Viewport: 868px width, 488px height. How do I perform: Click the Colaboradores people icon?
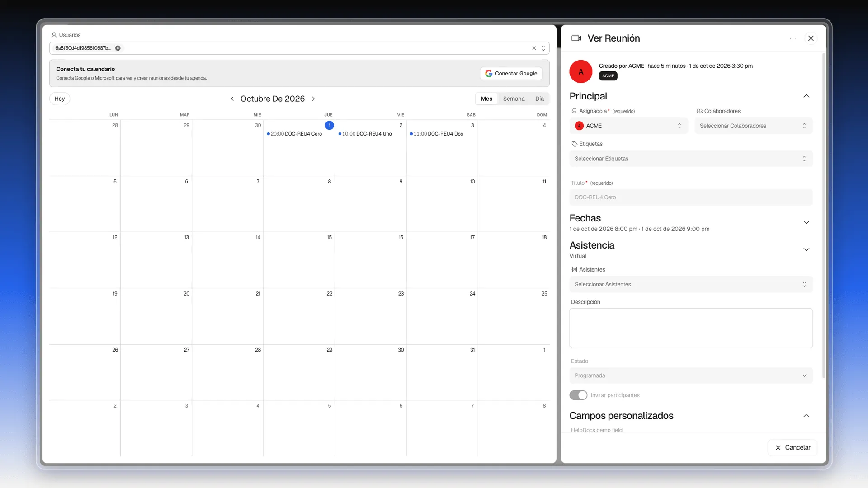point(699,111)
